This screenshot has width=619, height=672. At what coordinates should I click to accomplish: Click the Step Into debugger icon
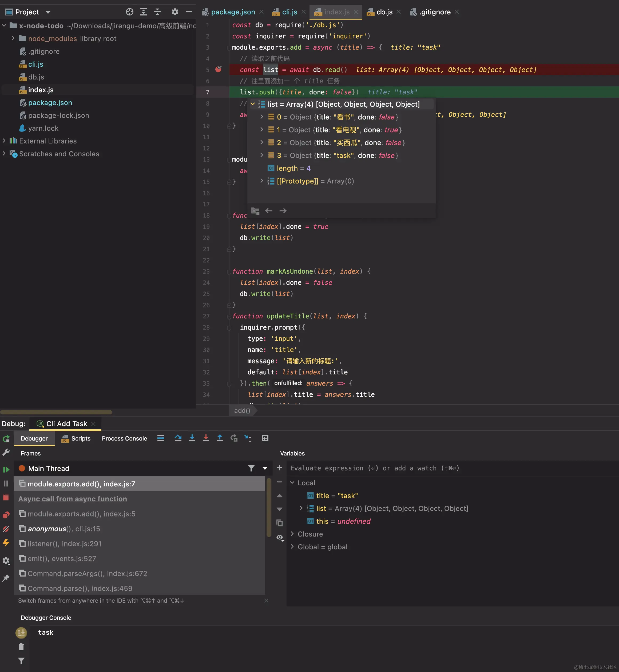pos(192,438)
